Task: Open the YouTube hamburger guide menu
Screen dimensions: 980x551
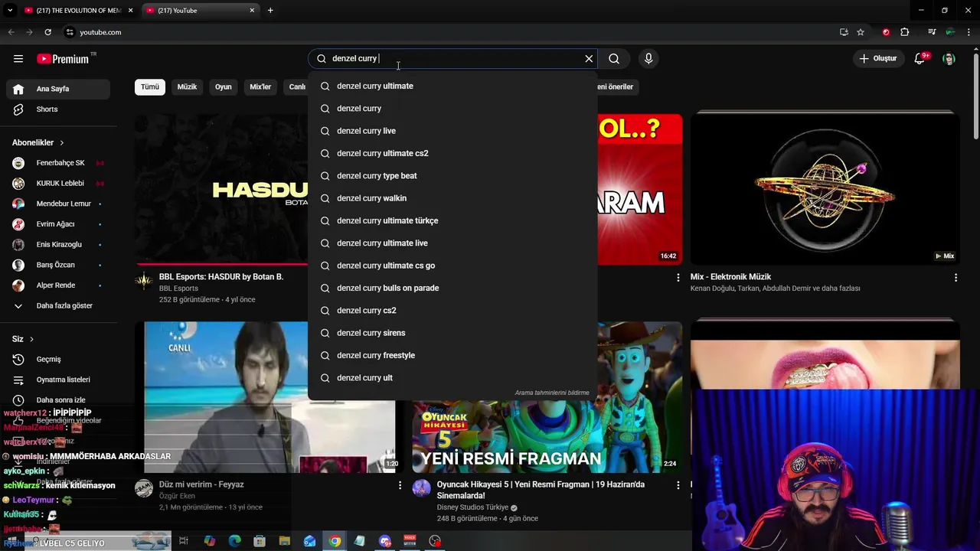Action: 18,59
